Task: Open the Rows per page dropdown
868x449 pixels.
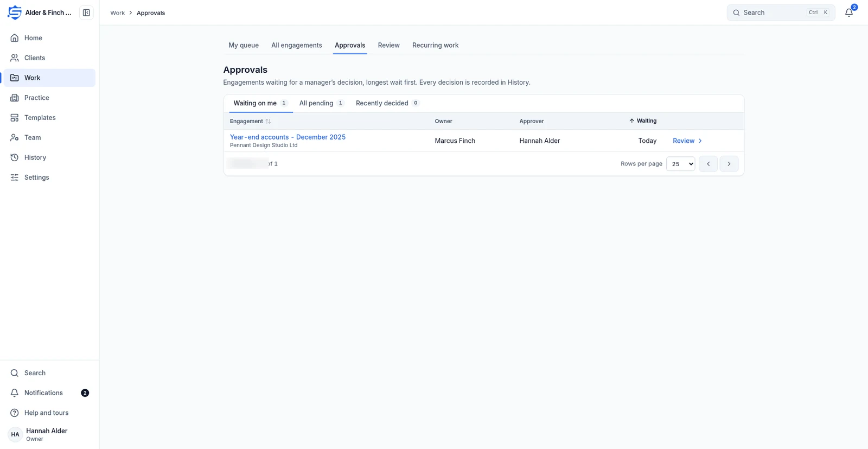Action: [x=680, y=164]
